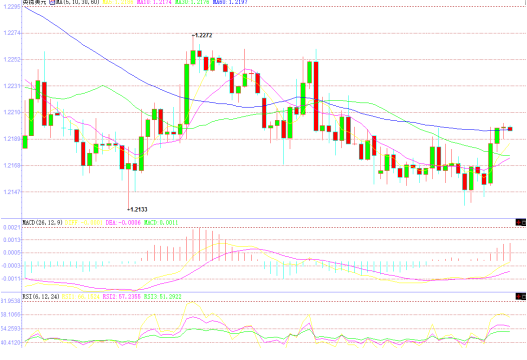Click the currency pair title at top left
Viewport: 527px width, 360px height.
(x=35, y=2)
